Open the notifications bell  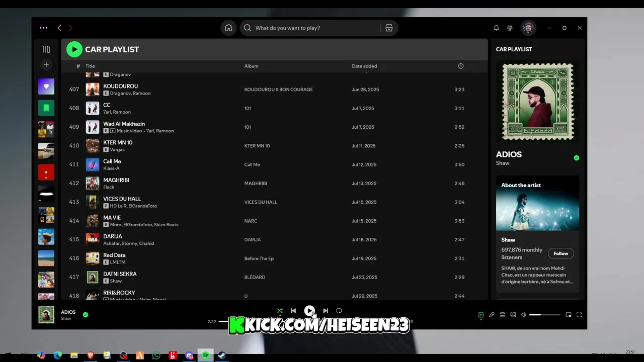pyautogui.click(x=496, y=28)
